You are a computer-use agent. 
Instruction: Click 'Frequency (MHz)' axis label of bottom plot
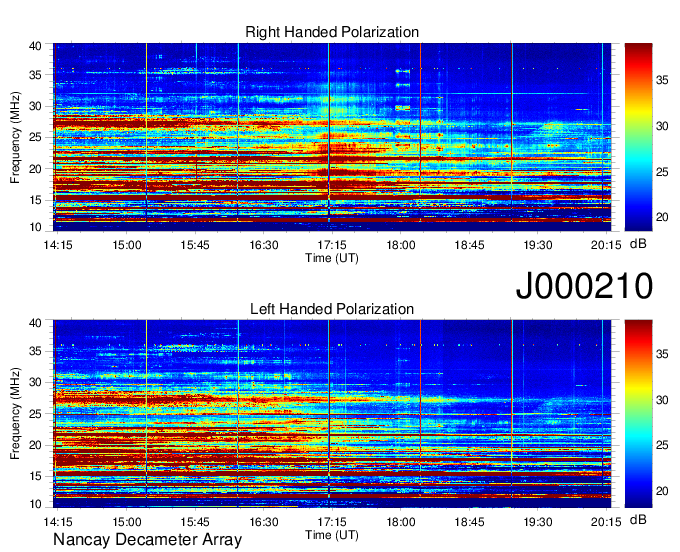point(15,413)
